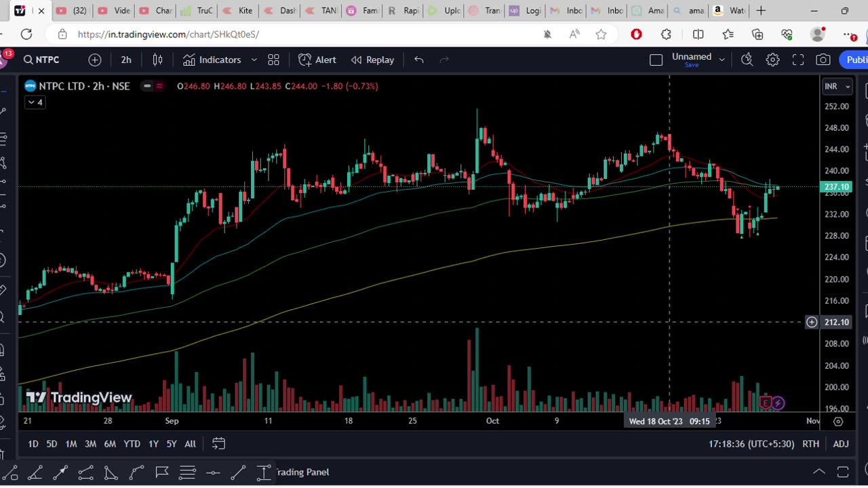868x488 pixels.
Task: Select the 5Y time range
Action: pyautogui.click(x=172, y=444)
